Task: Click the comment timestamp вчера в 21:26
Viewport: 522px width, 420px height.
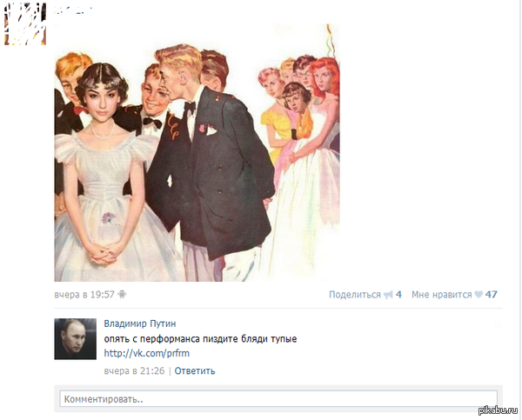Action: click(x=133, y=371)
